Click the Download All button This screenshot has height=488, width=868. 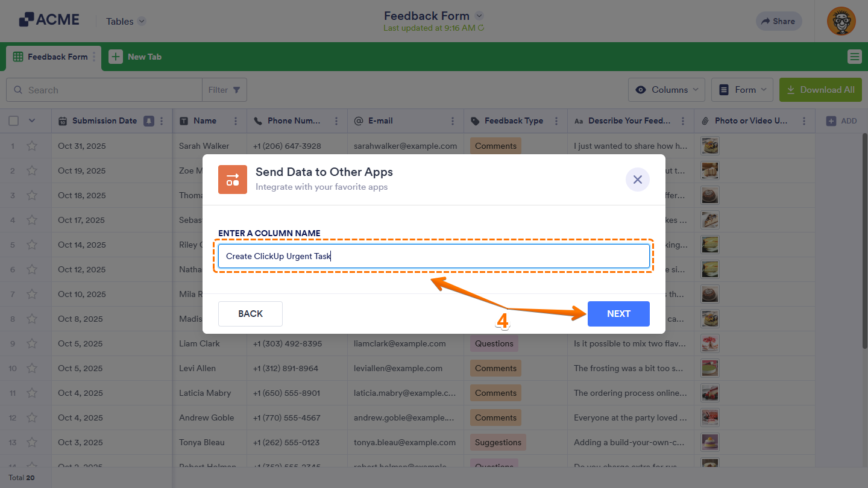click(820, 90)
